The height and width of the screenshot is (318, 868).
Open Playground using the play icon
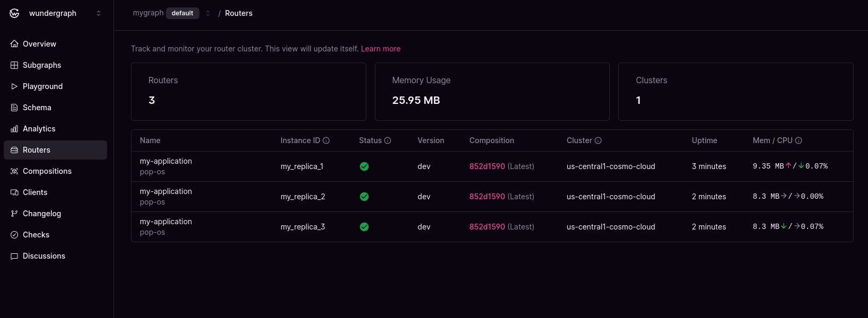tap(14, 86)
